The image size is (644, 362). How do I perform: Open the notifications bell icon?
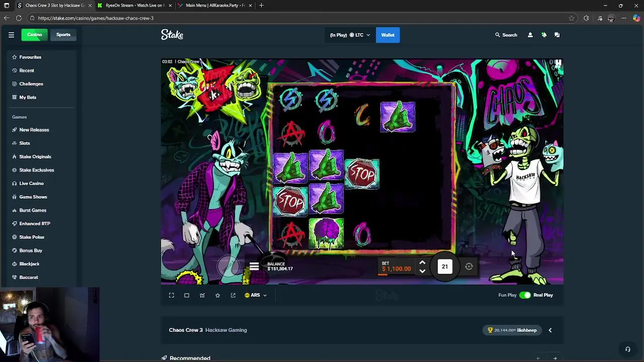tap(544, 35)
